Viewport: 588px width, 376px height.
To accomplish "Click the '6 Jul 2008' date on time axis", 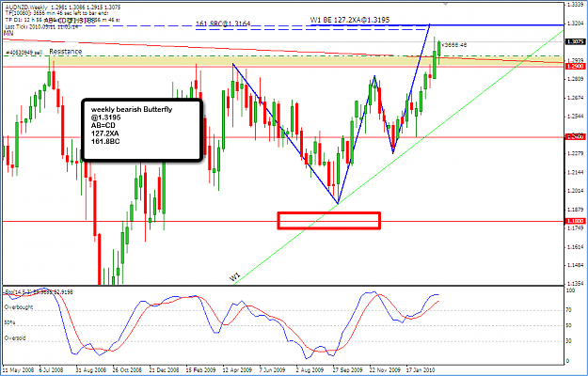I will tap(53, 369).
